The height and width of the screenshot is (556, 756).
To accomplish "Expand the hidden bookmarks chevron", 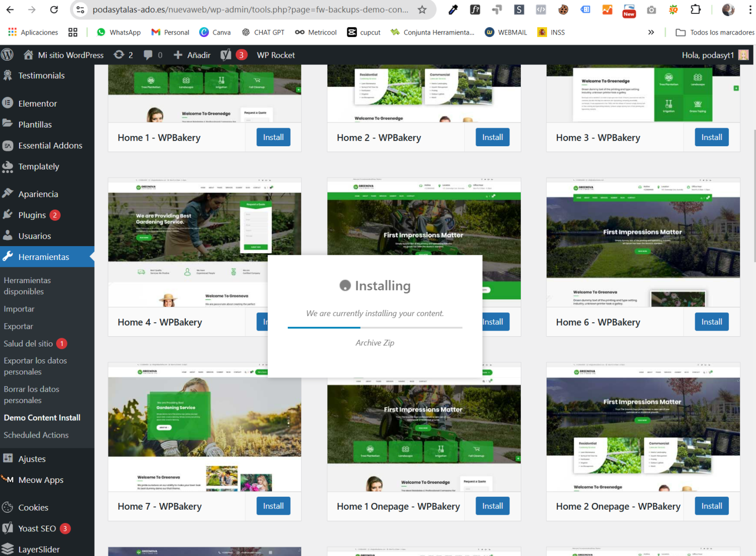I will 651,32.
